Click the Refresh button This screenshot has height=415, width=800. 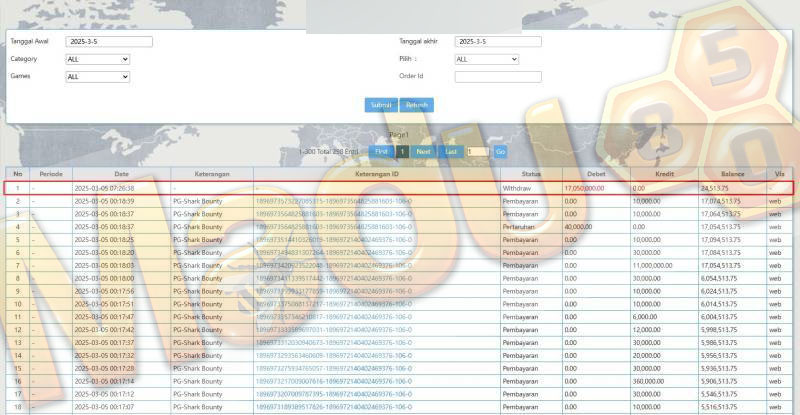click(417, 105)
